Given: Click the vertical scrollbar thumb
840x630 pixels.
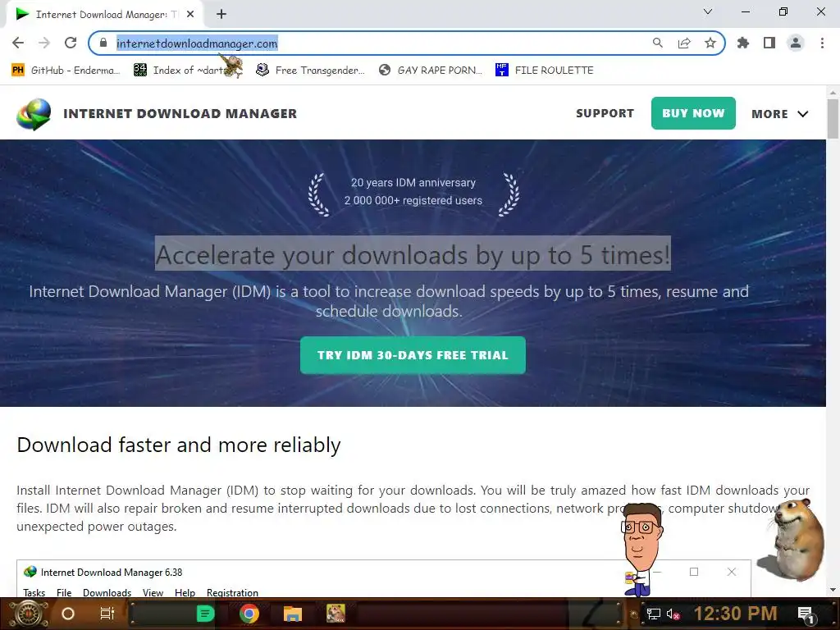Looking at the screenshot, I should 833,119.
